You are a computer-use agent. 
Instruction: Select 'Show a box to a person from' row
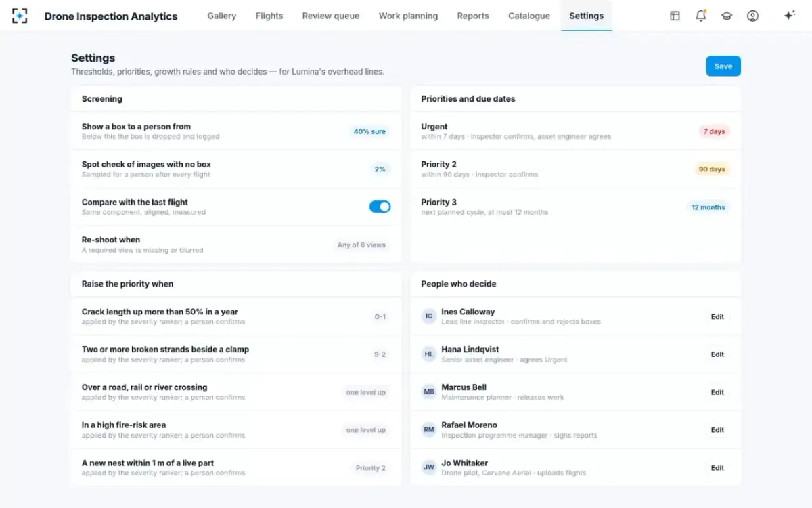point(236,131)
